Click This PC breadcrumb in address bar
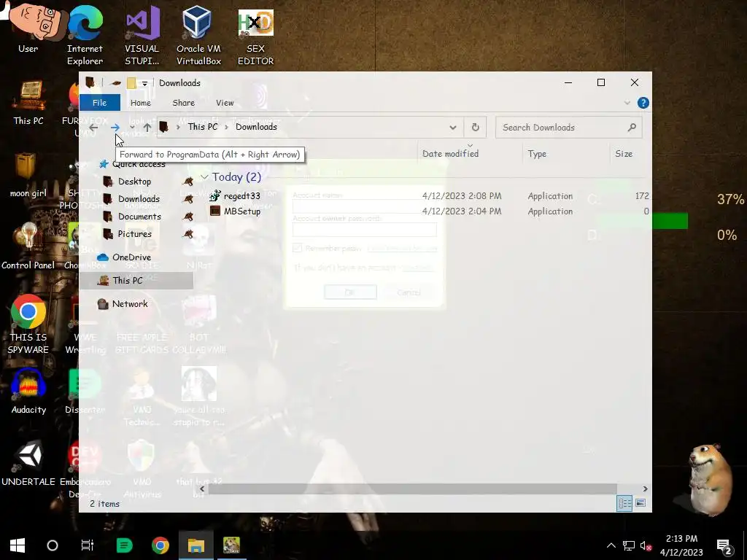 pos(203,127)
